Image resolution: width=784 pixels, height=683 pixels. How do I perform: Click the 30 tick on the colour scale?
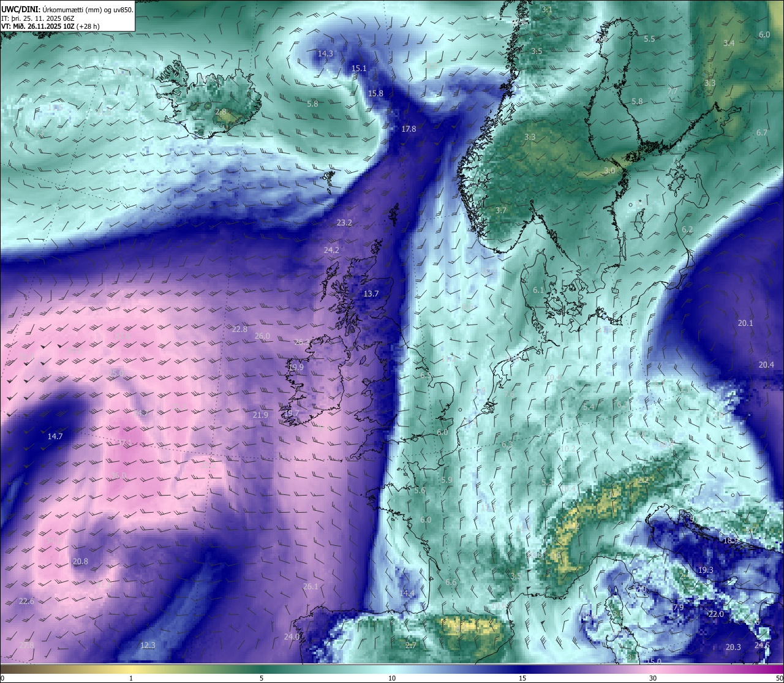653,678
